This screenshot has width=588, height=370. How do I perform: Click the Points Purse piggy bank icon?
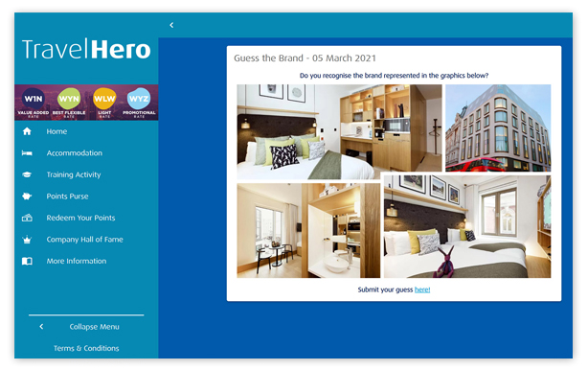[x=27, y=197]
